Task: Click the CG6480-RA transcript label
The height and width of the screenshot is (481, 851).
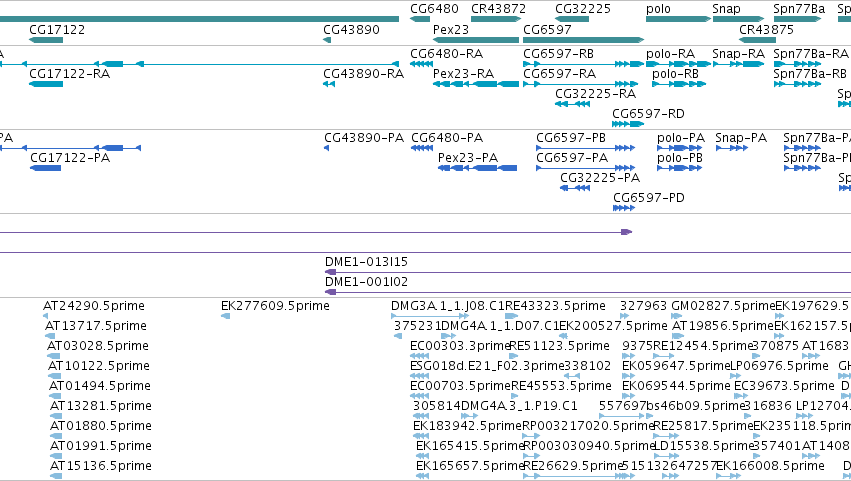Action: tap(446, 53)
